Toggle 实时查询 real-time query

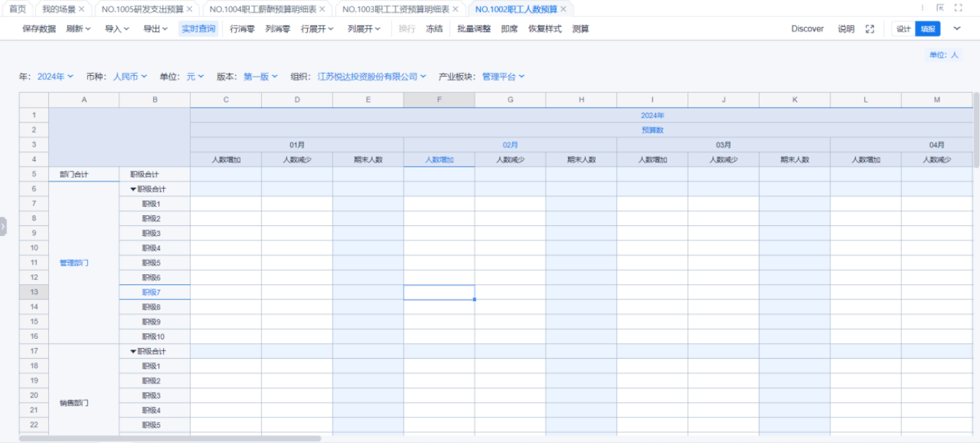point(198,29)
